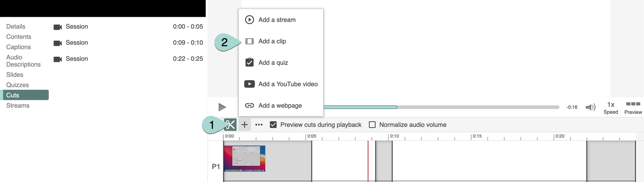Select the scissors cut tool
The width and height of the screenshot is (644, 182).
pos(230,125)
